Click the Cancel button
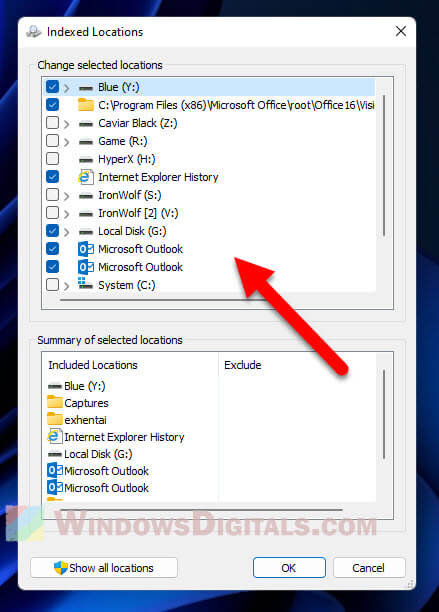Image resolution: width=439 pixels, height=612 pixels. [x=369, y=568]
